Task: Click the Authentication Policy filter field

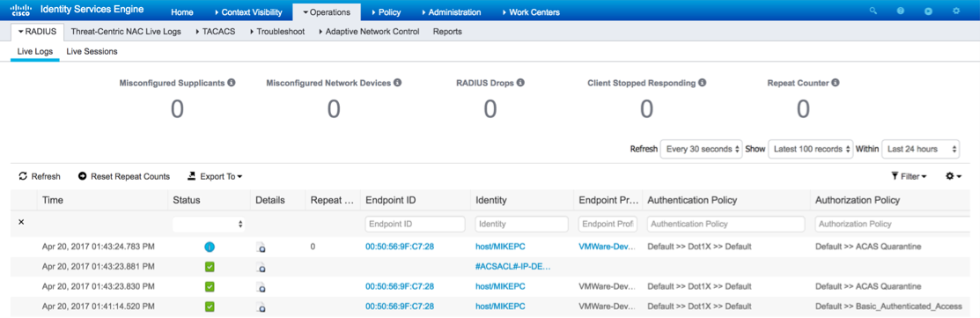Action: [726, 224]
